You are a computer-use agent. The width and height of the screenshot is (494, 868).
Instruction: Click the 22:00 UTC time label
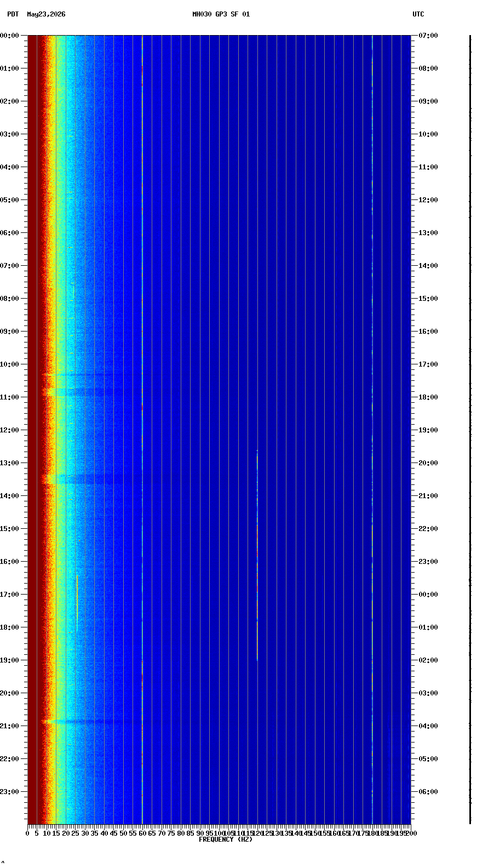(428, 529)
